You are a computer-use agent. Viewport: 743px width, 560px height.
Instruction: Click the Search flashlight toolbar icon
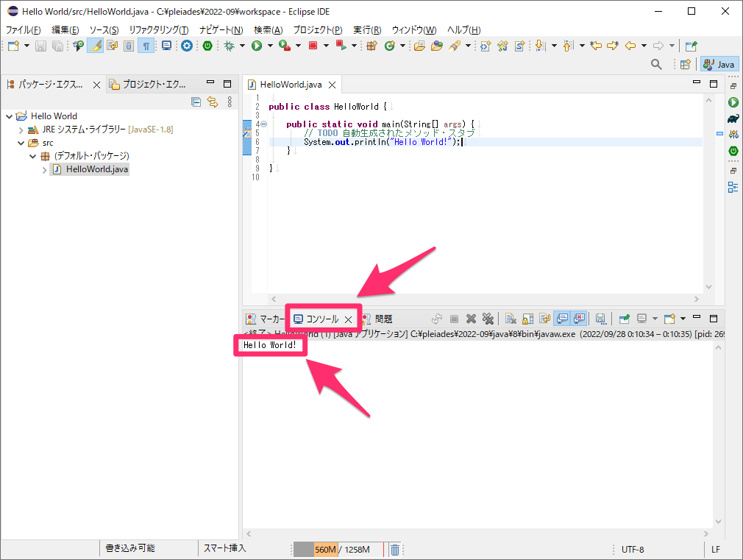(455, 46)
